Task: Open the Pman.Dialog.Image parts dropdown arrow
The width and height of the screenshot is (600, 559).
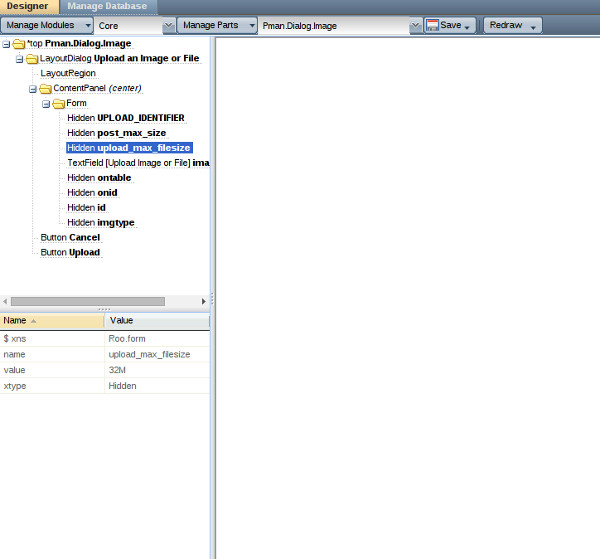Action: coord(415,26)
